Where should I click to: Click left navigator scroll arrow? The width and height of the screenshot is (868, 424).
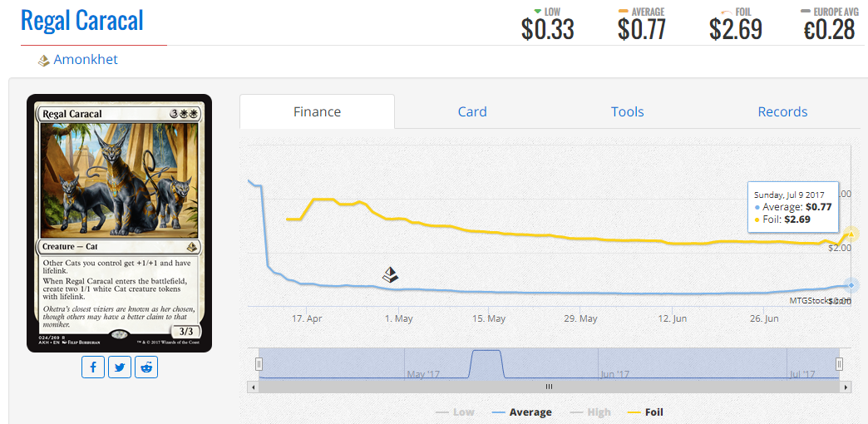pos(254,387)
